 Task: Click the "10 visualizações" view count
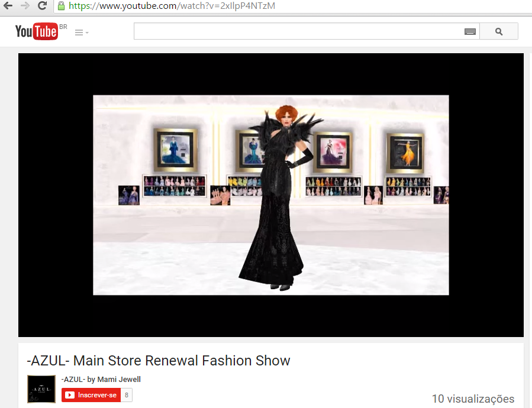pyautogui.click(x=473, y=399)
